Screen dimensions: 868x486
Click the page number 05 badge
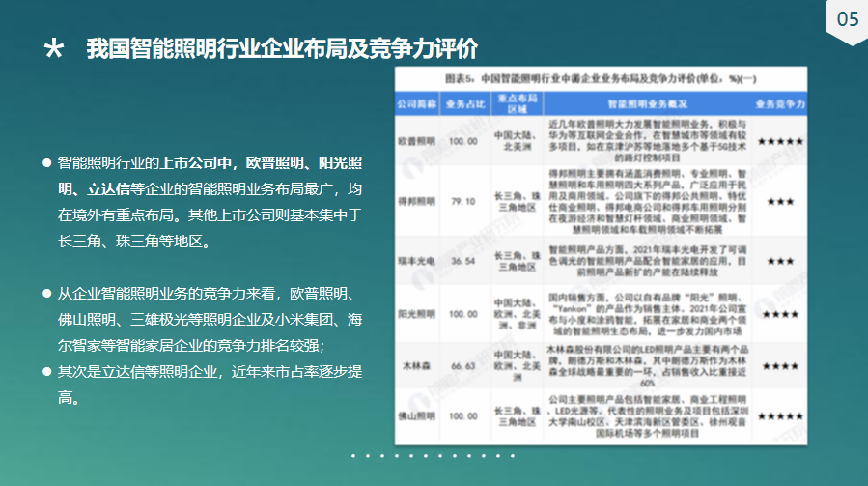[x=846, y=19]
